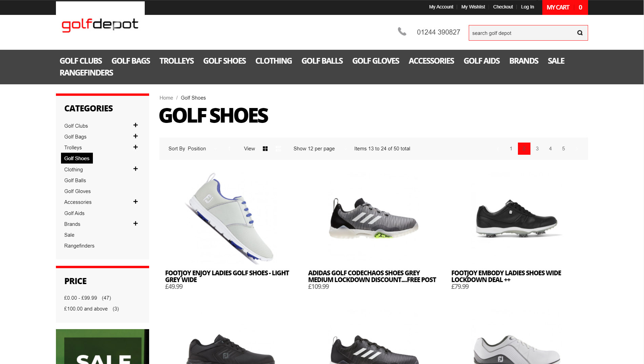644x364 pixels.
Task: Expand Accessories category plus icon
Action: pos(136,201)
